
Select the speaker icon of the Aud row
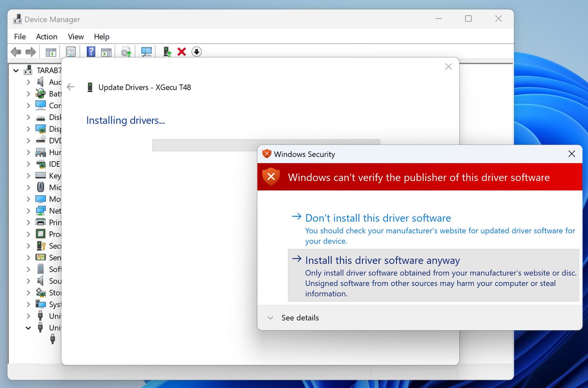tap(40, 82)
